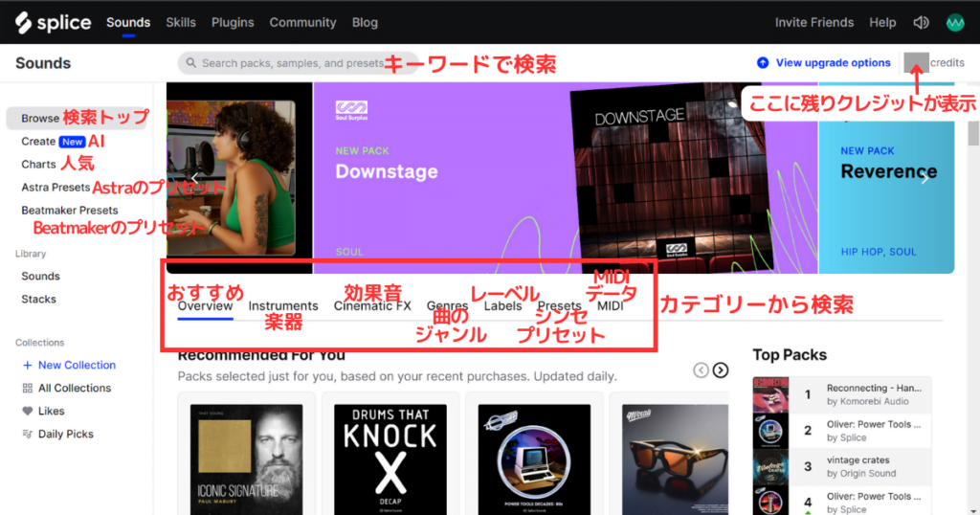Click the plus icon beside New Collection

[28, 365]
